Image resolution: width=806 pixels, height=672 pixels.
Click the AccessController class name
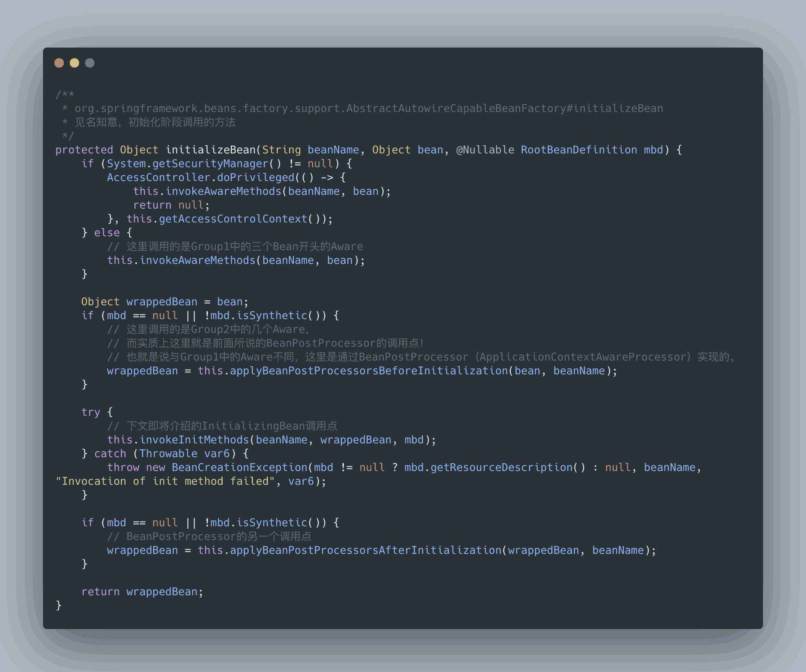159,178
